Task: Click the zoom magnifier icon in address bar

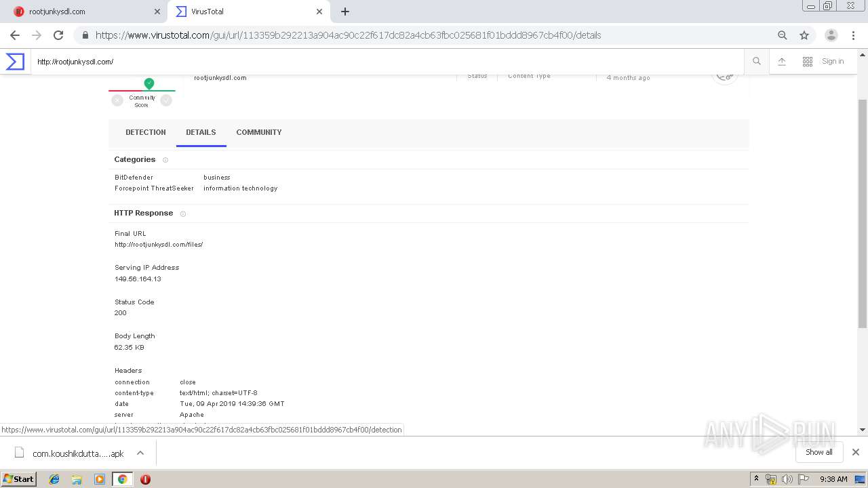Action: point(783,35)
